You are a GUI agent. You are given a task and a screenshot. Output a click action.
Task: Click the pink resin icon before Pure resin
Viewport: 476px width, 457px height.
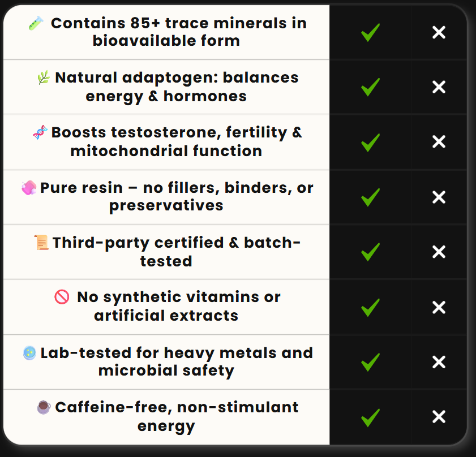(x=29, y=188)
